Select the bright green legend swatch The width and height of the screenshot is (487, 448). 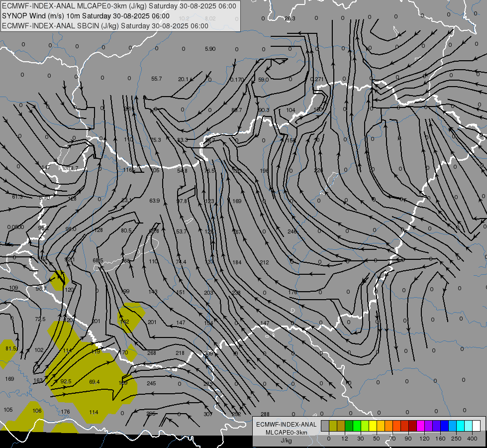pos(357,426)
